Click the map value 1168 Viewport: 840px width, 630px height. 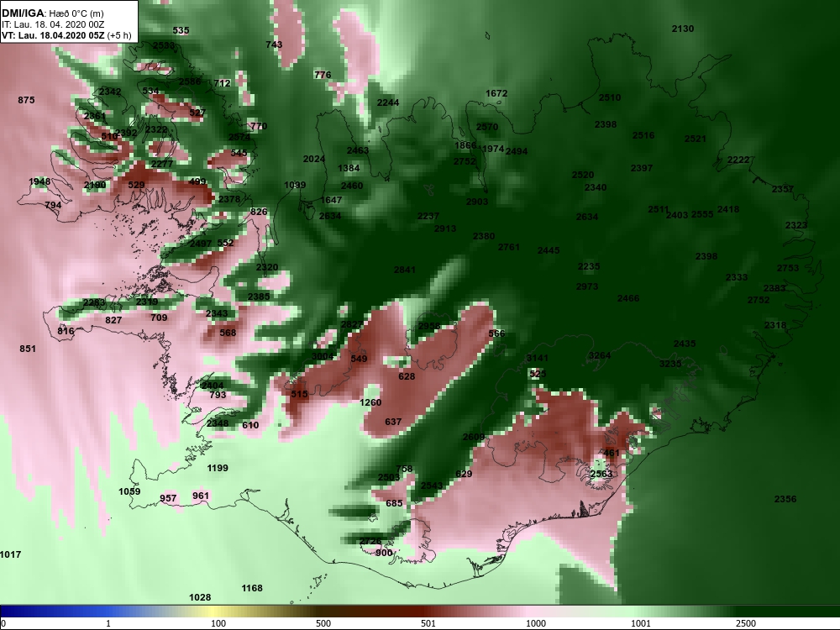tap(252, 588)
